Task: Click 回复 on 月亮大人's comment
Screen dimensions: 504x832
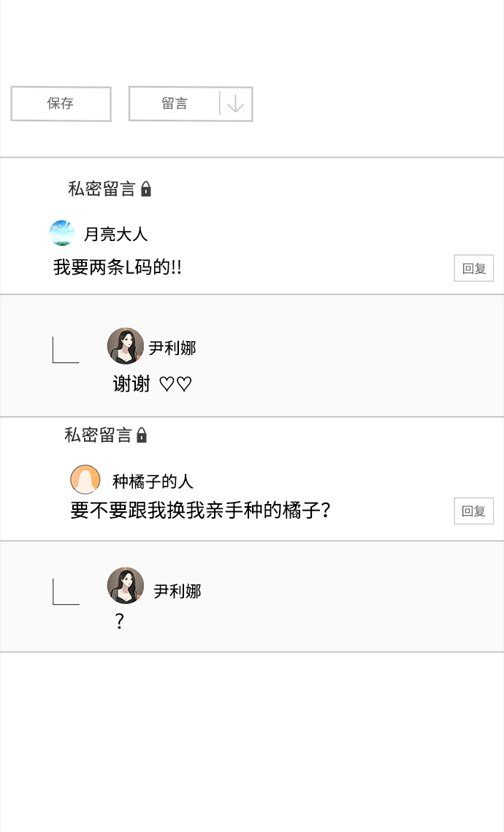Action: (x=473, y=267)
